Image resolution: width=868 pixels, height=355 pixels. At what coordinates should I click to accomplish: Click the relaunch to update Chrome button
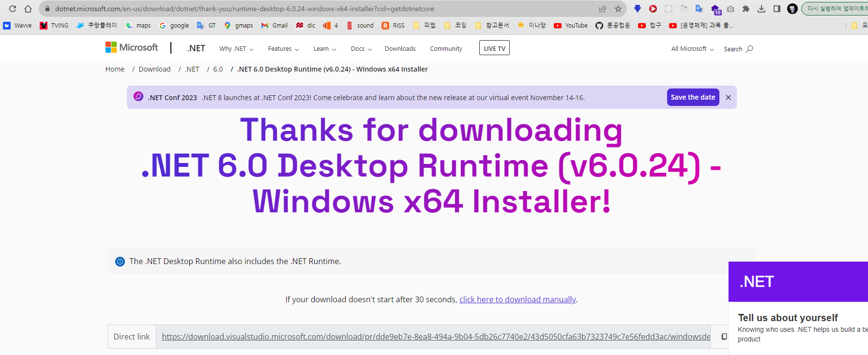click(835, 9)
